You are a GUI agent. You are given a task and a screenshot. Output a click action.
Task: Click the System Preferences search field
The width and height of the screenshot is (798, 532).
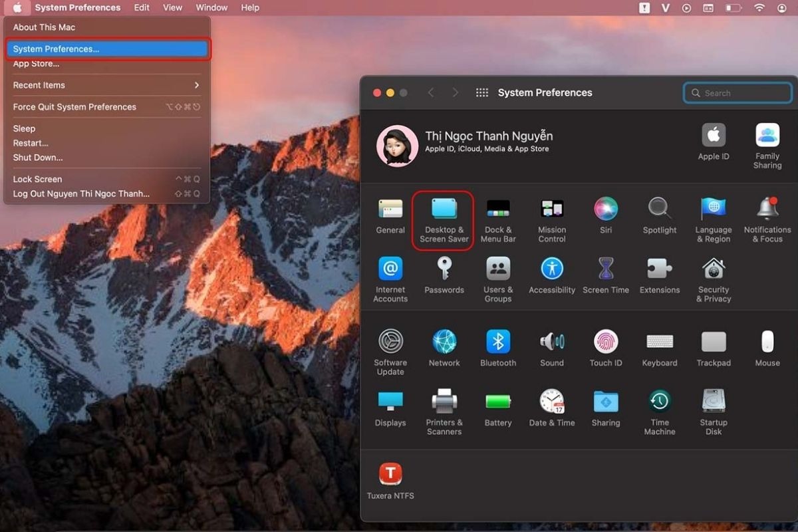click(x=738, y=93)
